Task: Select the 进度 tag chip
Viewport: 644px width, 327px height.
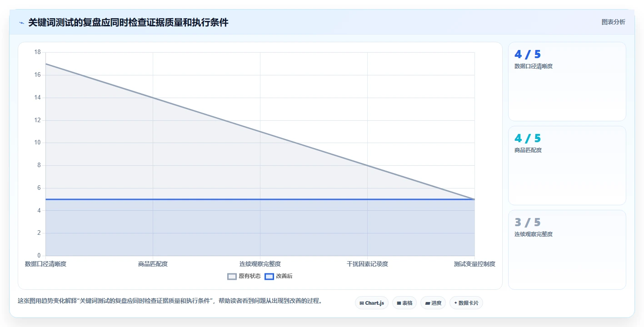Action: tap(433, 303)
